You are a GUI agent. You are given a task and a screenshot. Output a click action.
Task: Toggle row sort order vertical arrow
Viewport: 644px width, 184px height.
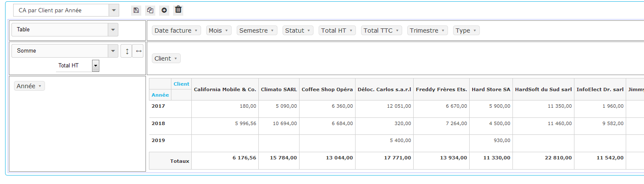click(126, 51)
